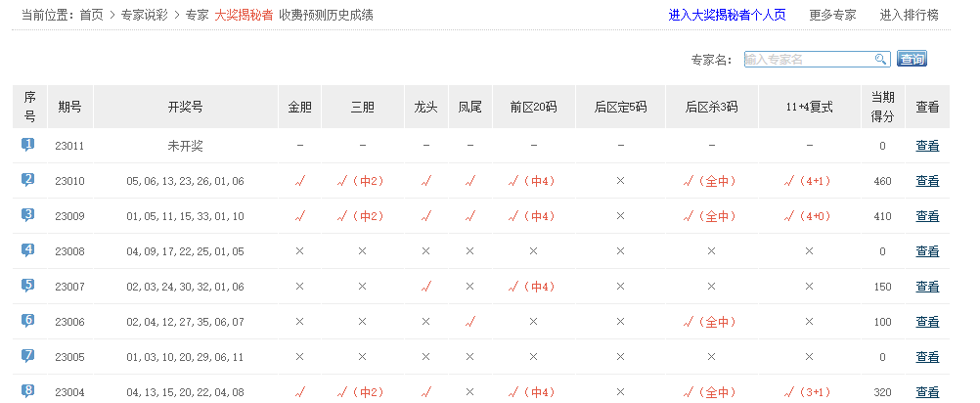Click the row 5 sequence number badge
This screenshot has height=403, width=980.
click(28, 286)
